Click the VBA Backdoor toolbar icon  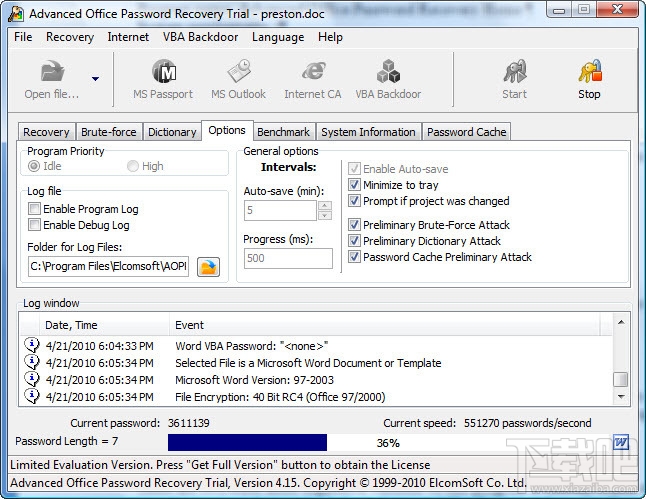[x=388, y=71]
